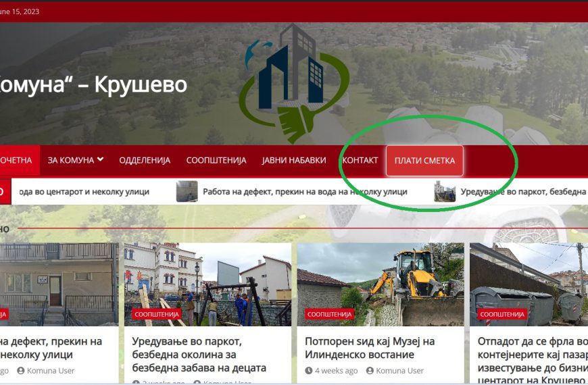The image size is (588, 385).
Task: Click СООПШТЕНИЈА tag on playground photo
Action: (157, 314)
